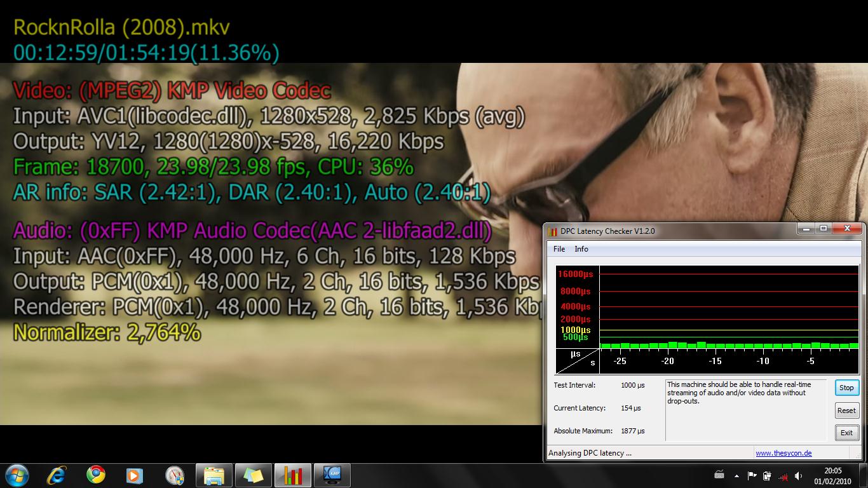
Task: Open Google Chrome from the taskbar
Action: click(96, 475)
